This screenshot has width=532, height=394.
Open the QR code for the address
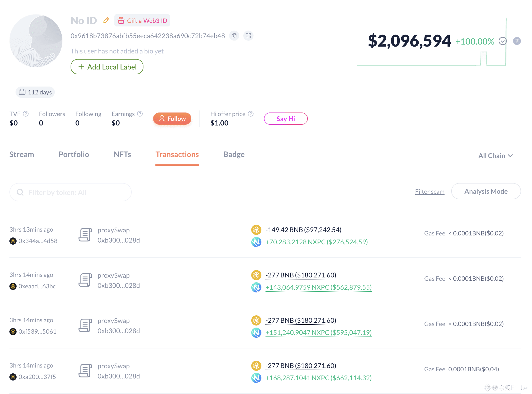(x=248, y=36)
